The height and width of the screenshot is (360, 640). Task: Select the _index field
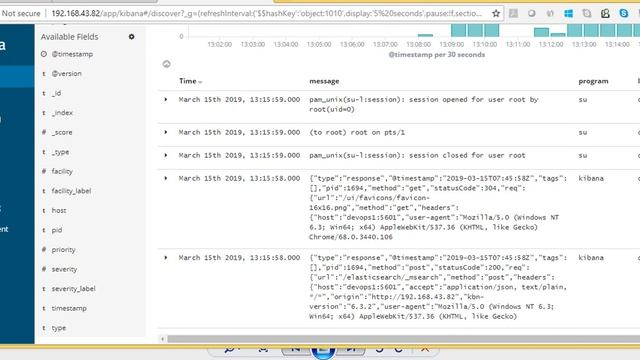(x=62, y=113)
